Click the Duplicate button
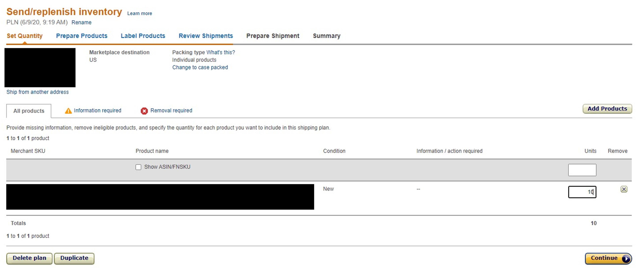 (74, 258)
